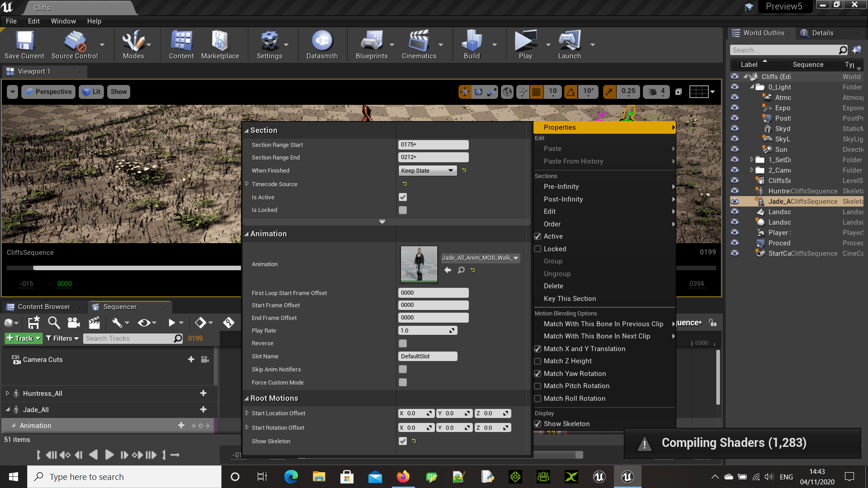Use selected asset arrow for Animation
The width and height of the screenshot is (868, 488).
click(448, 270)
